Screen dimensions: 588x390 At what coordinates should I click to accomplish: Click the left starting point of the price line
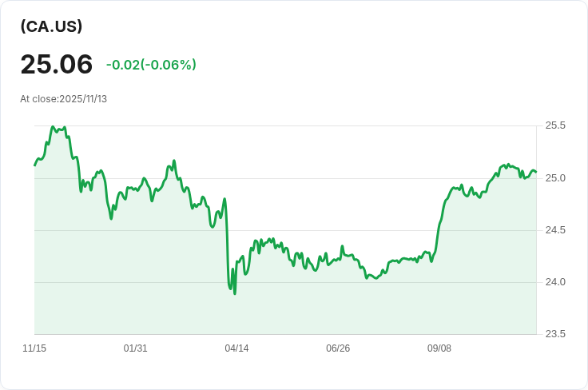click(35, 165)
